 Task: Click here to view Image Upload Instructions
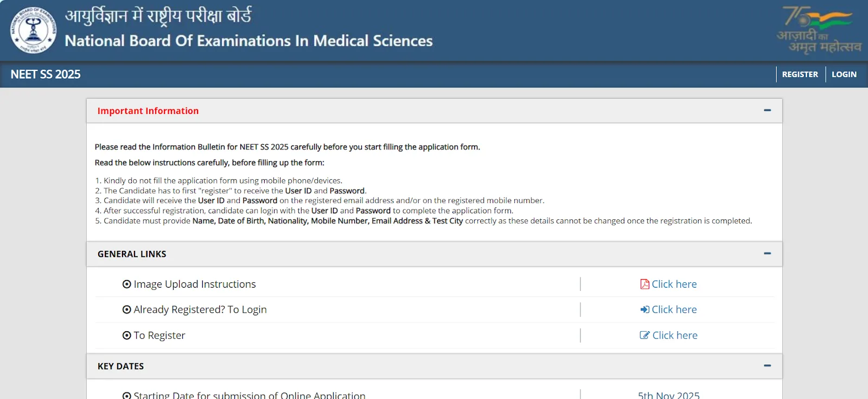674,284
